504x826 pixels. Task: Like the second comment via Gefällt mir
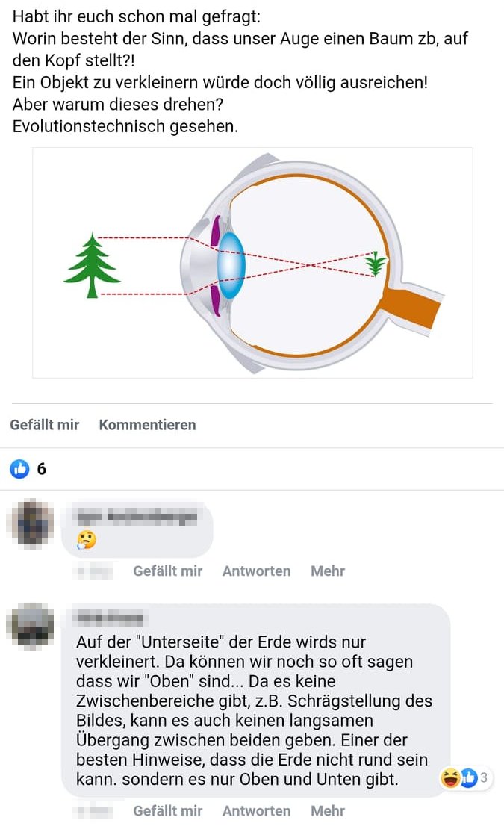pos(167,811)
